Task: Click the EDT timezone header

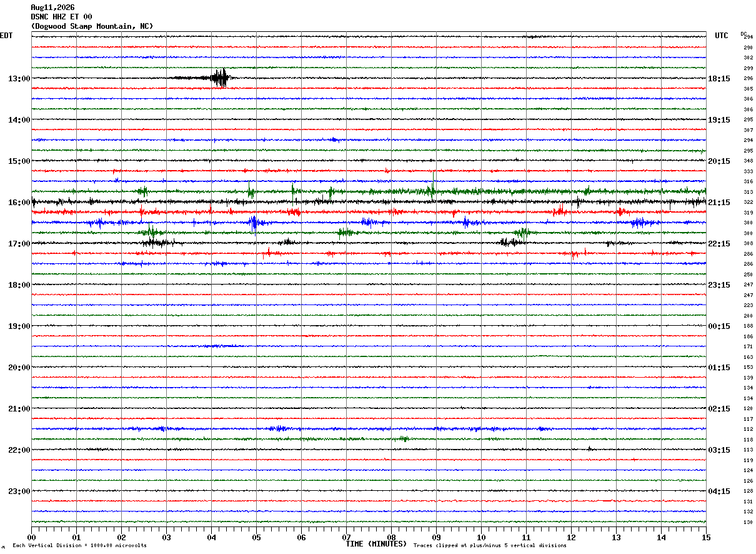Action: click(x=6, y=36)
